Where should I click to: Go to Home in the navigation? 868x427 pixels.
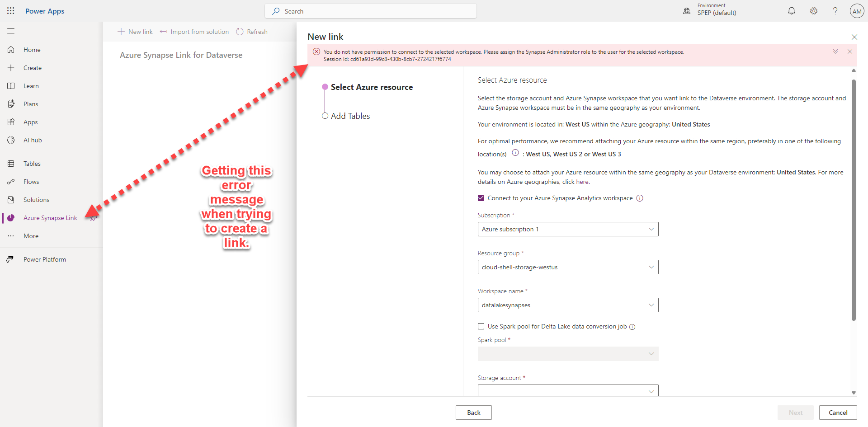(x=32, y=50)
